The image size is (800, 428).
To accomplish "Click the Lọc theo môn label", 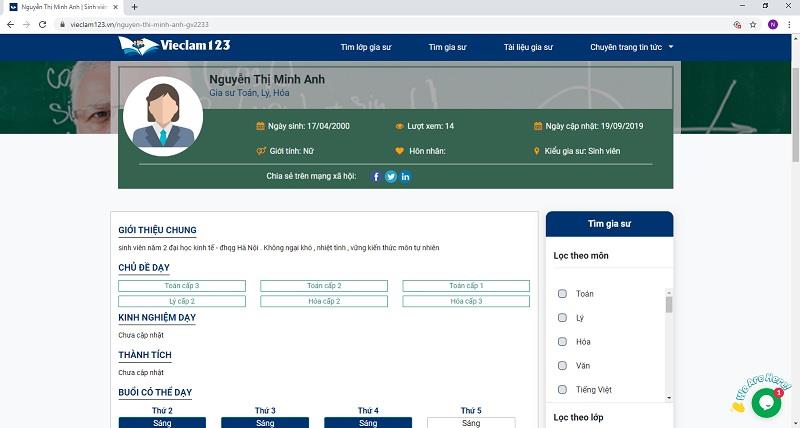I will (581, 256).
